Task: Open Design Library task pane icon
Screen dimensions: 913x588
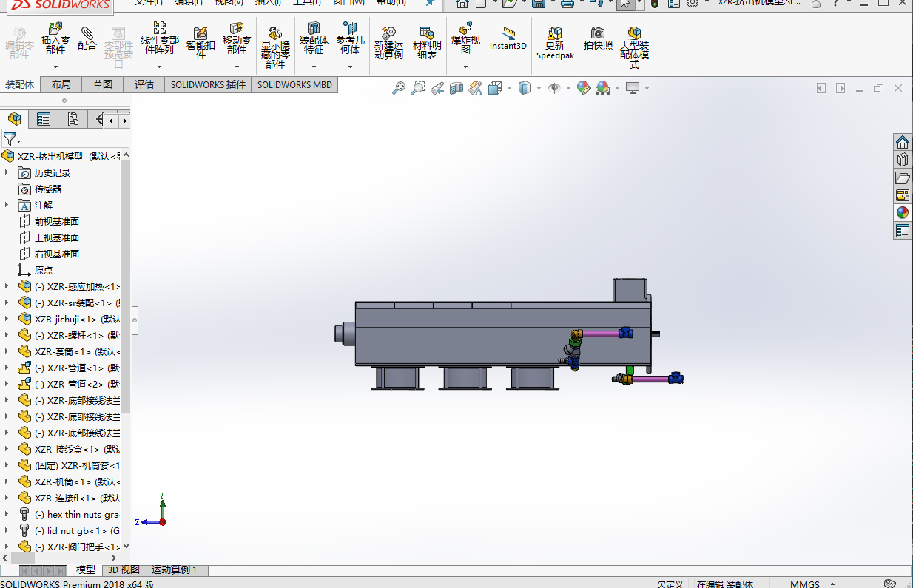Action: pyautogui.click(x=902, y=160)
